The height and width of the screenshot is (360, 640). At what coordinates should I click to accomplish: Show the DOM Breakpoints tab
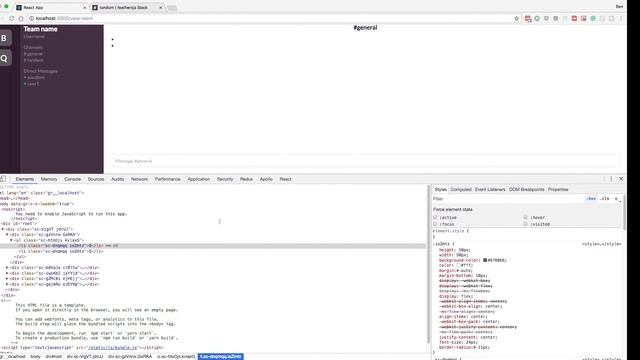coord(527,189)
